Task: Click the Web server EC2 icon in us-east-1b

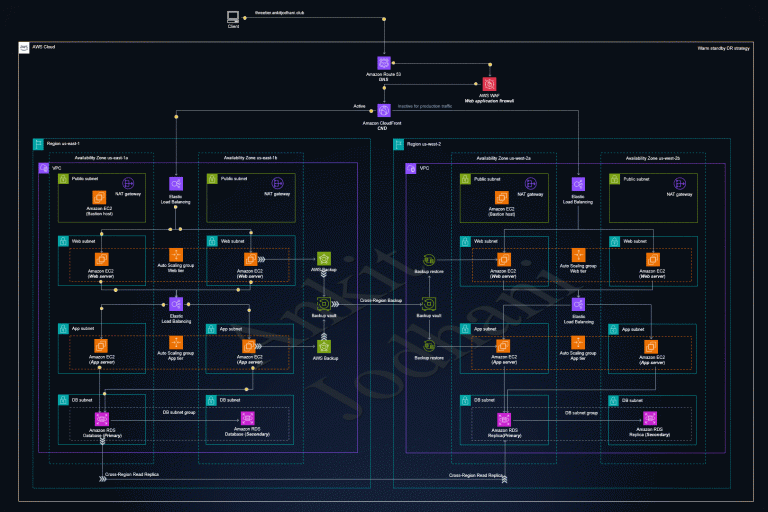Action: point(250,259)
